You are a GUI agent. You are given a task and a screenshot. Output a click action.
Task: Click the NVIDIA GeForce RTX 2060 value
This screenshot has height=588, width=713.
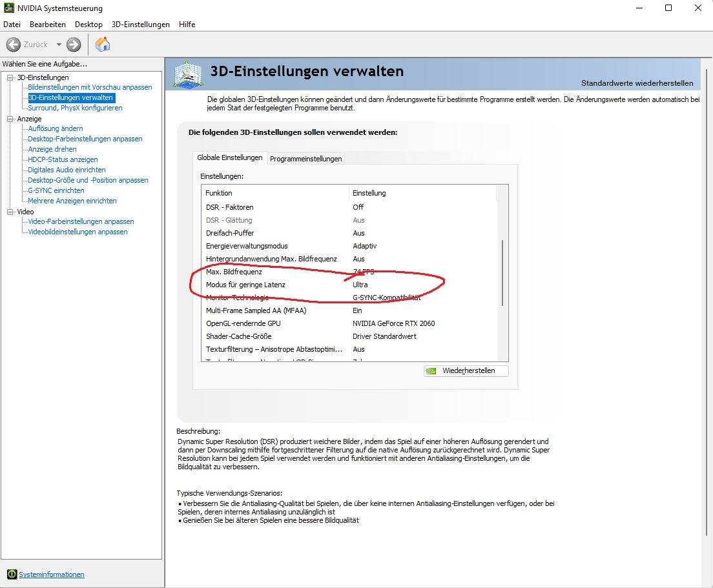394,323
